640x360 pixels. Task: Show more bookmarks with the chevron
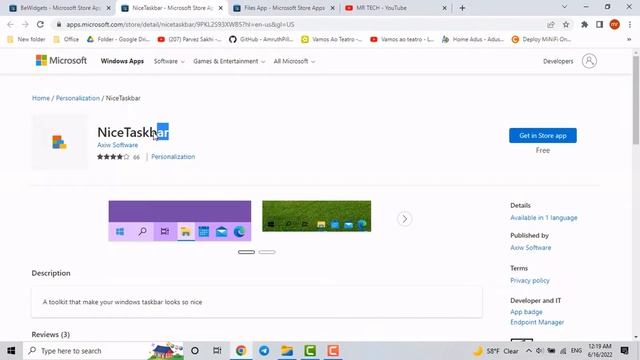629,40
